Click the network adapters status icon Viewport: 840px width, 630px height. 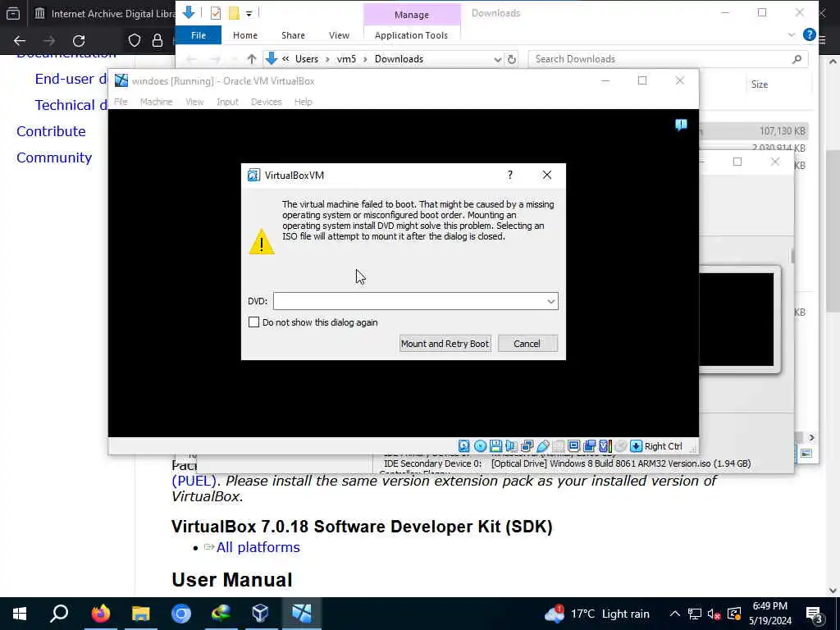[527, 446]
